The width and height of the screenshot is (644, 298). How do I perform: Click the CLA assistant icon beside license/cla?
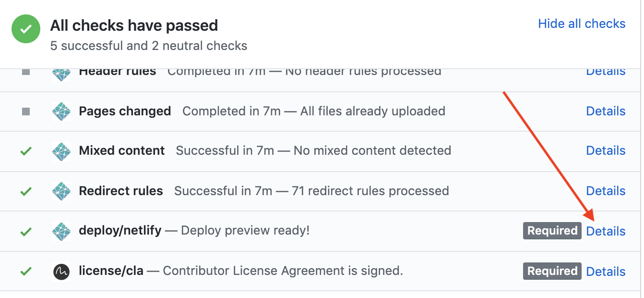click(x=61, y=272)
